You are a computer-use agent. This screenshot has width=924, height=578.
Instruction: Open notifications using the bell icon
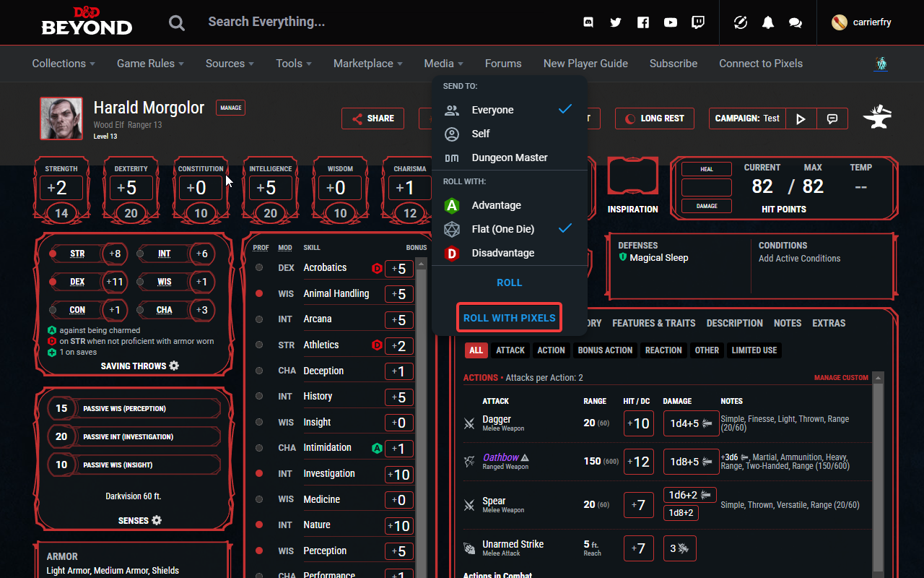click(x=767, y=22)
